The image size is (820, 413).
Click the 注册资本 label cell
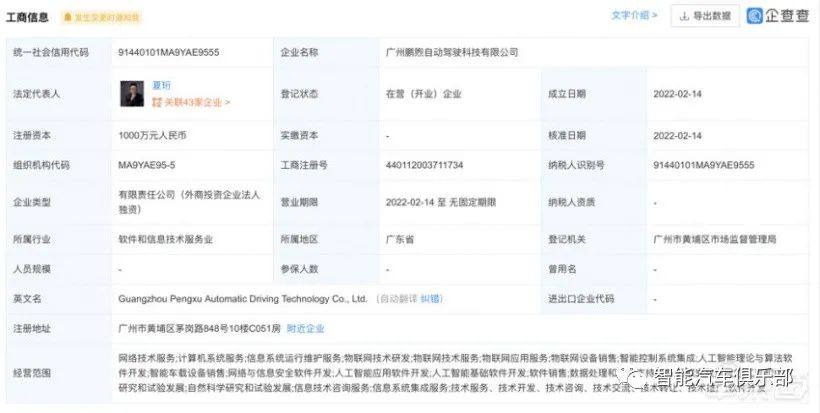(59, 135)
